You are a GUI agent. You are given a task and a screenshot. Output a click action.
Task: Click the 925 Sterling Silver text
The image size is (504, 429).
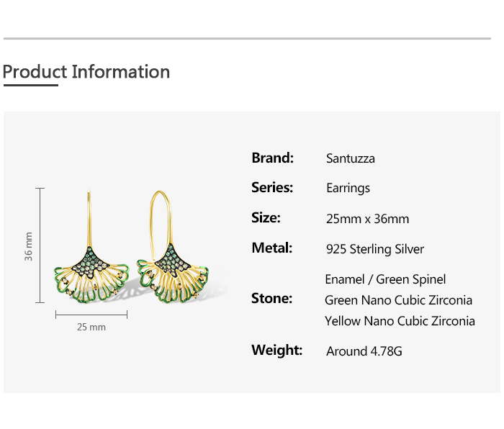[x=375, y=249]
